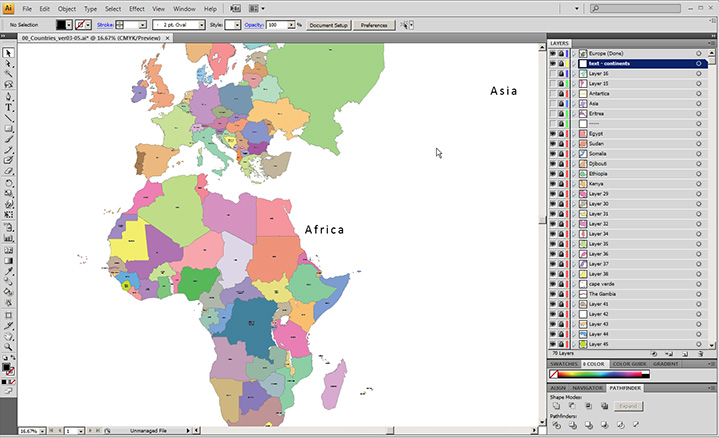Switch to the Gradient panel tab

(x=666, y=364)
